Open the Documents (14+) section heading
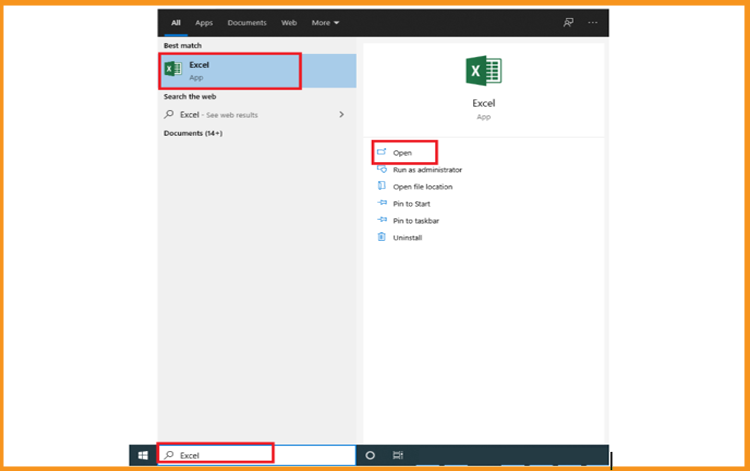The height and width of the screenshot is (471, 750). [x=193, y=133]
